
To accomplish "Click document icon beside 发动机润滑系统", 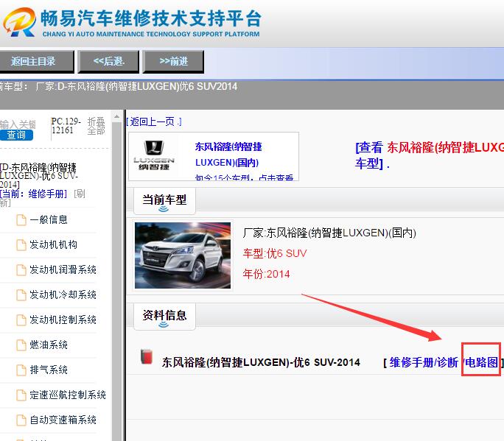I will (x=21, y=270).
